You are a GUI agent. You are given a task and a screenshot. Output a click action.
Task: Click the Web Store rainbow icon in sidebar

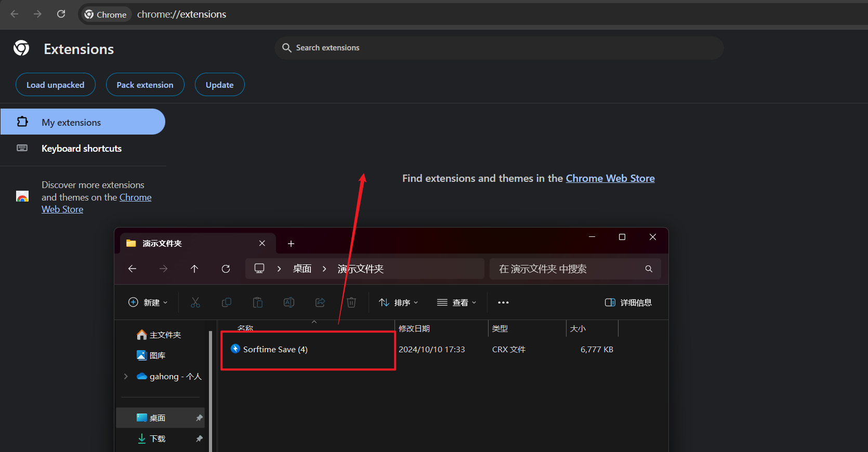point(22,196)
